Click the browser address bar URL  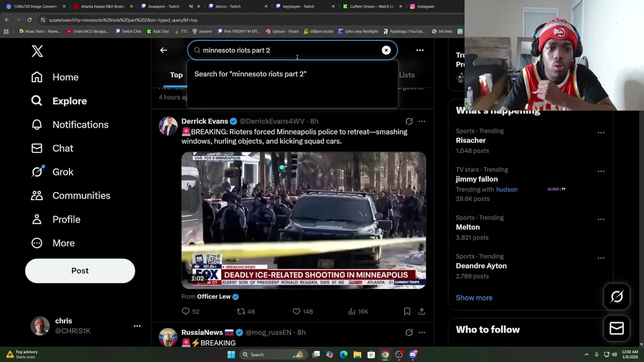[x=123, y=20]
